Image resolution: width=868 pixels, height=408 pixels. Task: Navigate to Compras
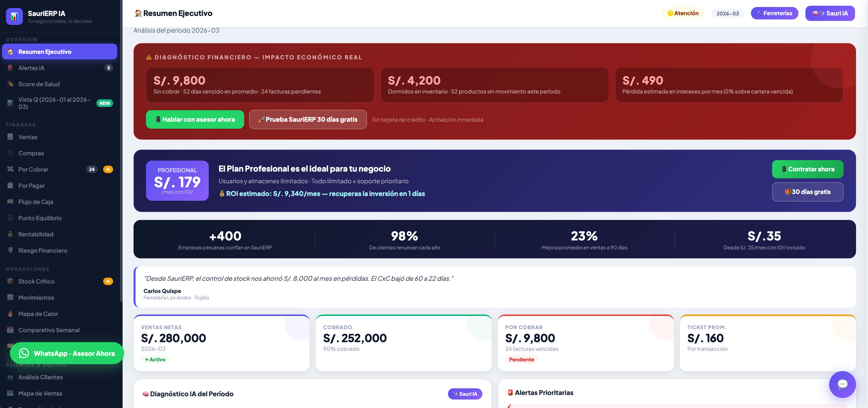pos(60,153)
